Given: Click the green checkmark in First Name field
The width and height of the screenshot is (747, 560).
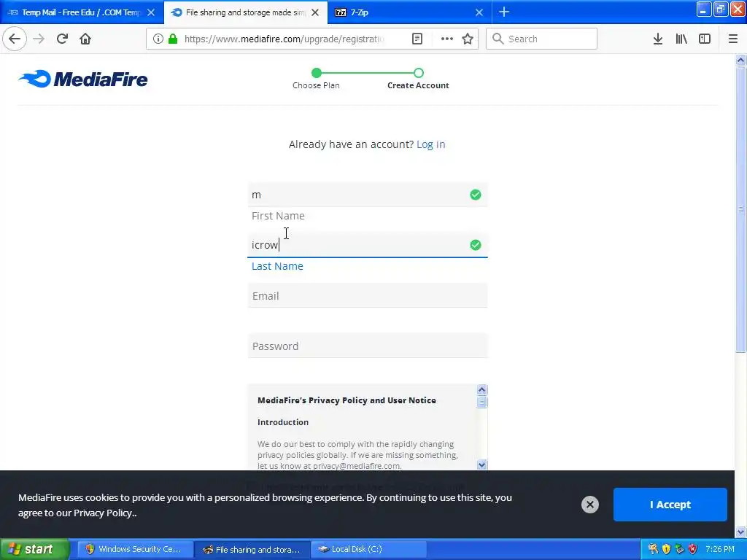Looking at the screenshot, I should (x=476, y=195).
